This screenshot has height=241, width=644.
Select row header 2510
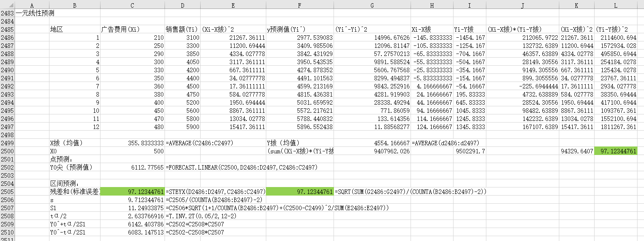7,232
